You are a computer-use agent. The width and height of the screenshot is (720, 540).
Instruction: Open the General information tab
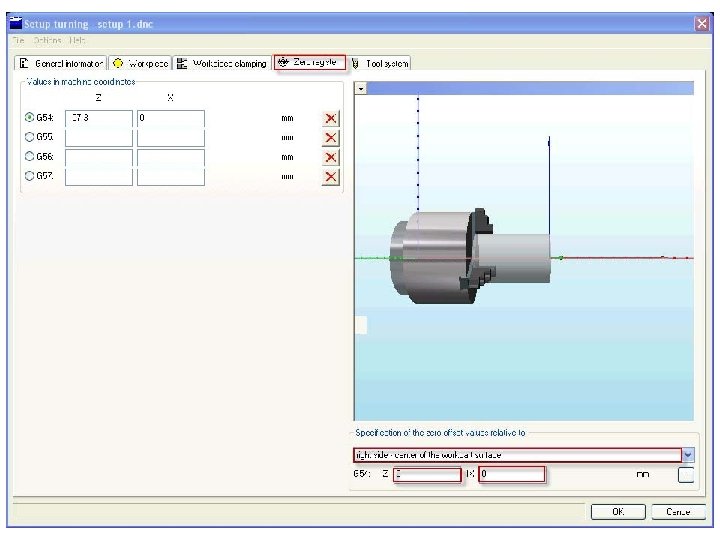tap(60, 63)
